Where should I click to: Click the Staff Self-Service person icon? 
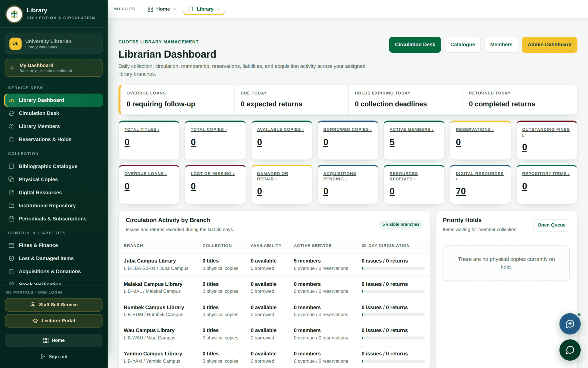click(33, 305)
